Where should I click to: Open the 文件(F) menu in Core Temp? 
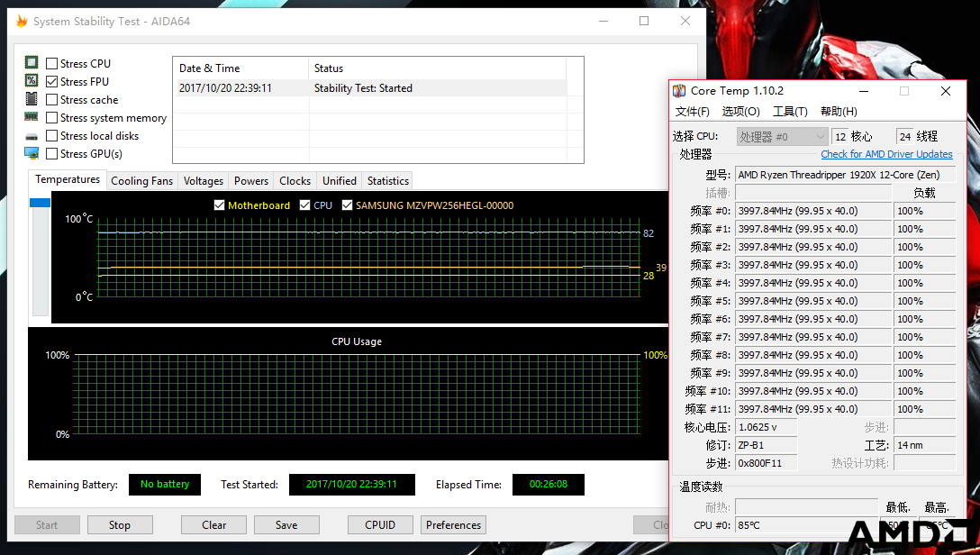tap(693, 111)
